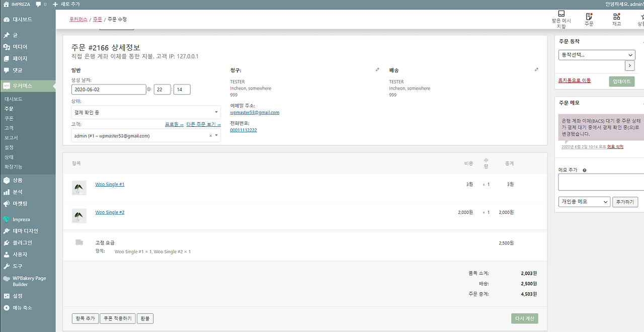Viewport: 644px width, 332px height.
Task: Click 주문 breadcrumb link
Action: [97, 19]
